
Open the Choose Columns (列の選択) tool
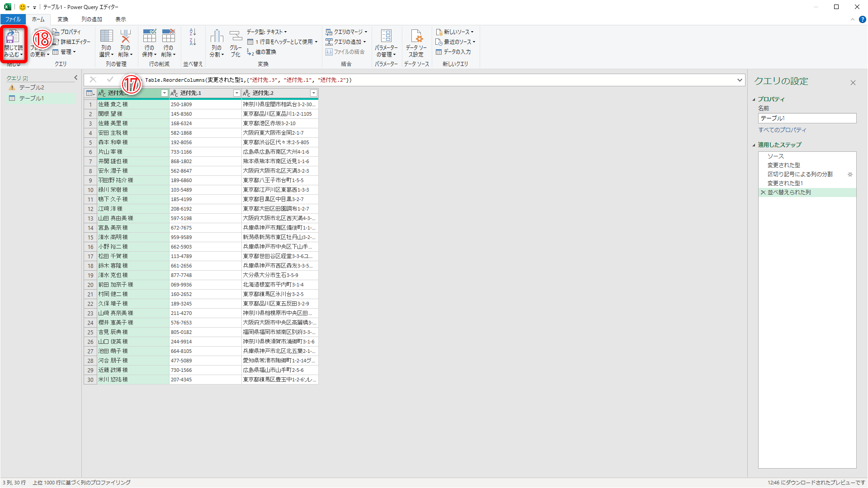(106, 43)
